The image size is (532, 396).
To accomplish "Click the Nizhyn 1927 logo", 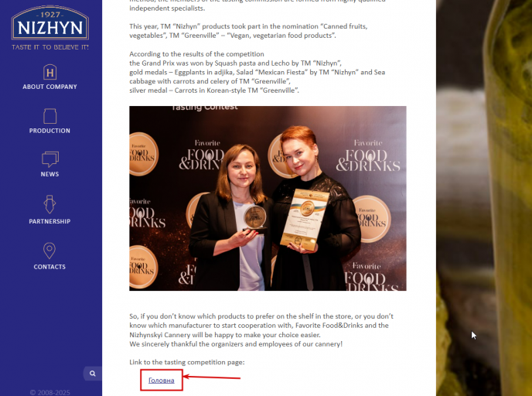I will (x=49, y=23).
